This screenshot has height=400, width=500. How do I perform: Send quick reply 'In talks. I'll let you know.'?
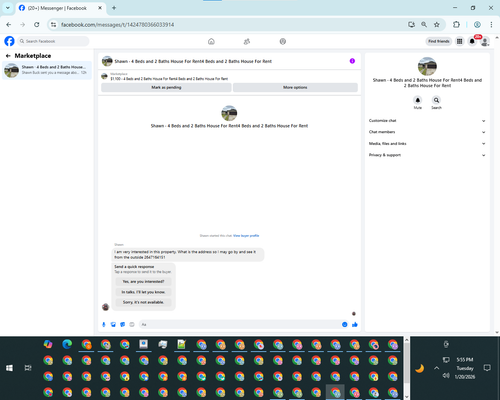[x=143, y=292]
